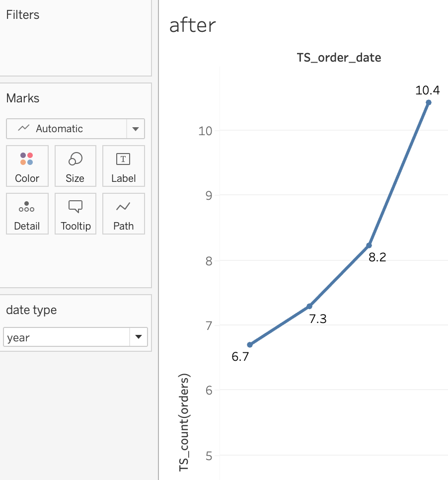
Task: Click the 'after' sheet title
Action: 193,25
